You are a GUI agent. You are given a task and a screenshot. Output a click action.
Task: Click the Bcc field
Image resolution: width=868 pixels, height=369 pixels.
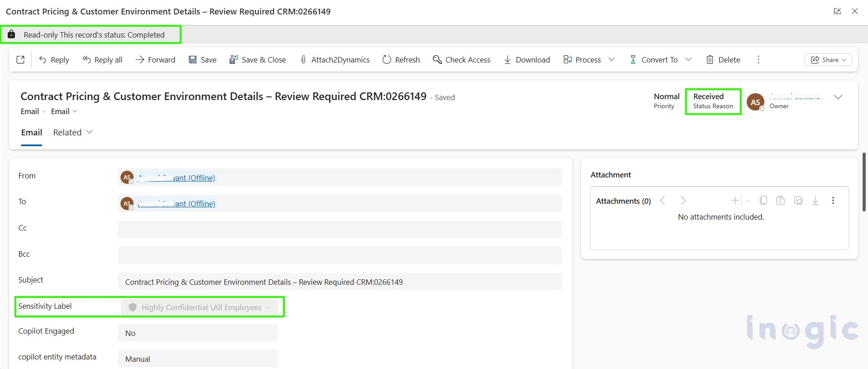tap(340, 256)
